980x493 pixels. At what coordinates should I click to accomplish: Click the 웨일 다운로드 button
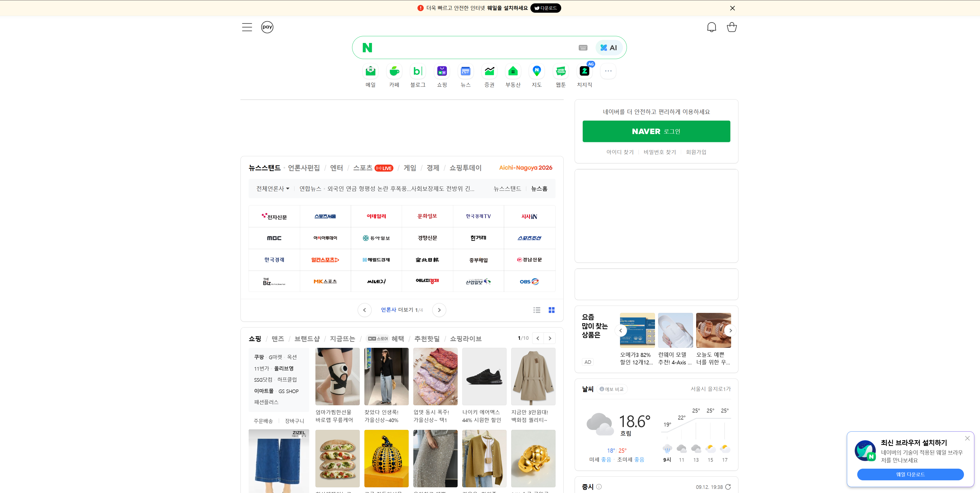pyautogui.click(x=910, y=474)
